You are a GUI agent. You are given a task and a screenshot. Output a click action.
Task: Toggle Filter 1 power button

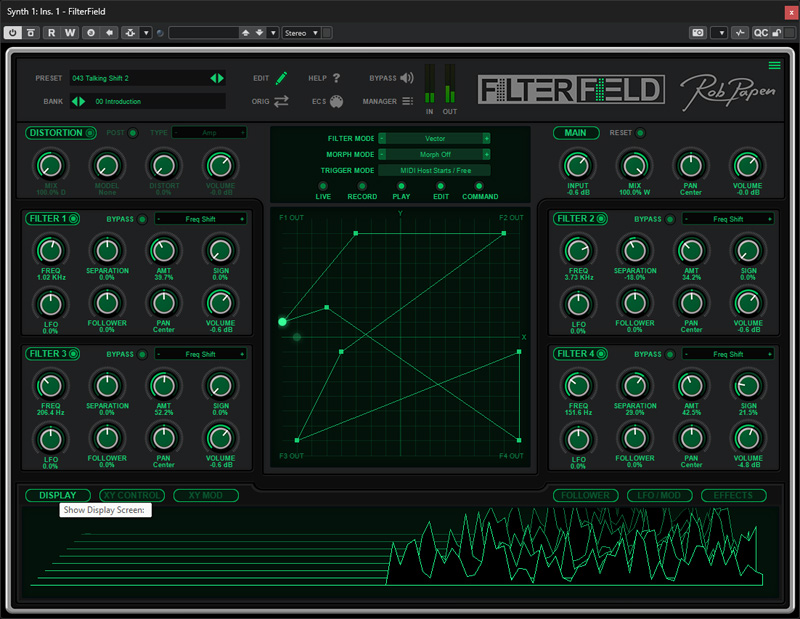[x=73, y=219]
